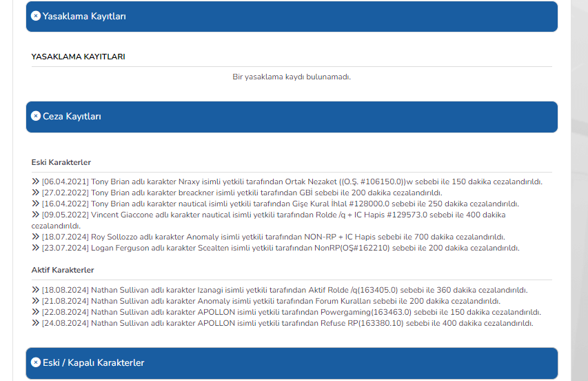588x381 pixels.
Task: Click the 'Bir yasaklama kaydı bulunamadı' message
Action: point(292,77)
